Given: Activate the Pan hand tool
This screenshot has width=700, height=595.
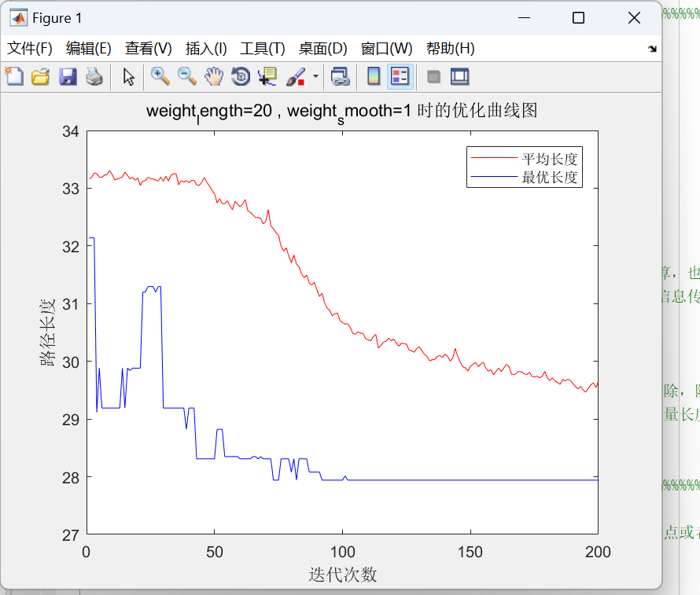Looking at the screenshot, I should [x=214, y=76].
